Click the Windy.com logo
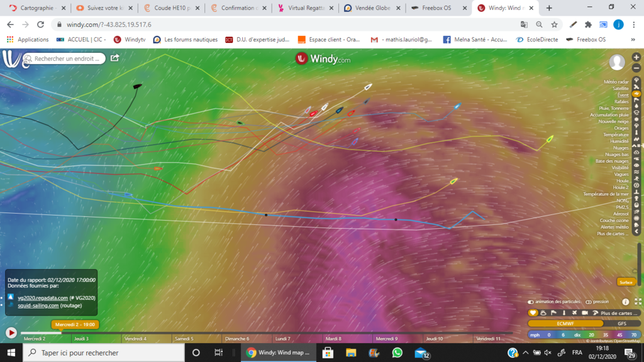644x362 pixels. pyautogui.click(x=323, y=58)
